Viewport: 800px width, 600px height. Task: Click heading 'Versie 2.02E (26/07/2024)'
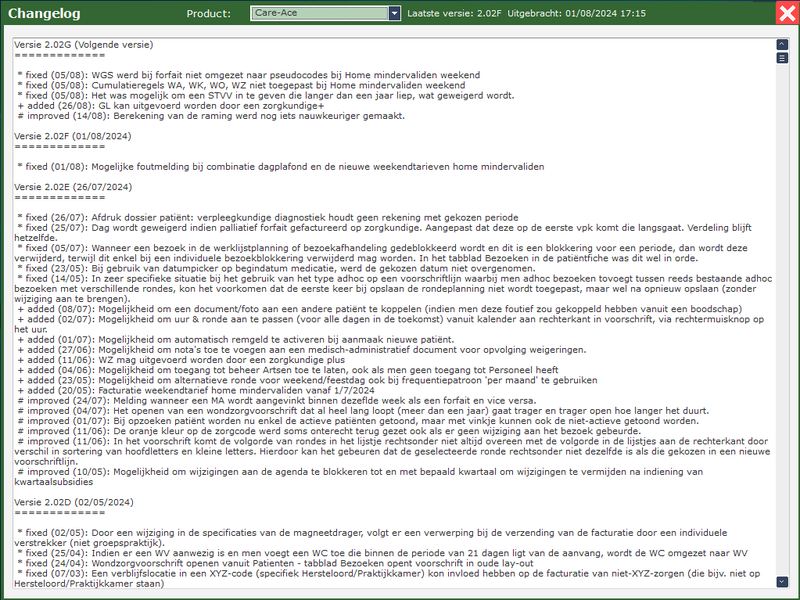74,186
